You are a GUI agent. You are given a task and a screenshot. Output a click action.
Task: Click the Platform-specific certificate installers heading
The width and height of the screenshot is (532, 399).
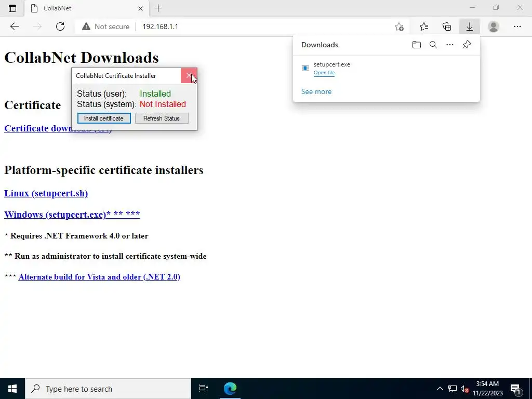pos(104,170)
